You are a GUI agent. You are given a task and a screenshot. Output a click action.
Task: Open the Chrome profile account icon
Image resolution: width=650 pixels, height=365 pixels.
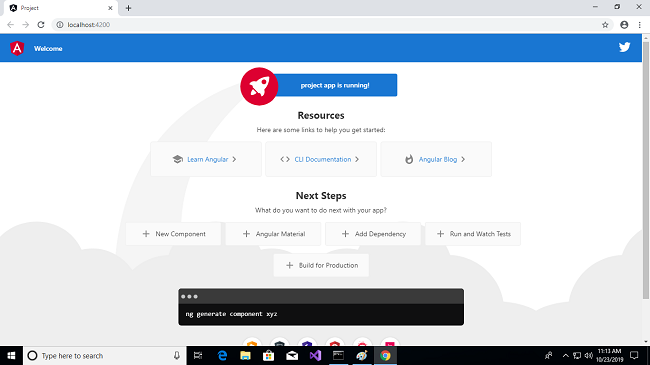tap(624, 25)
